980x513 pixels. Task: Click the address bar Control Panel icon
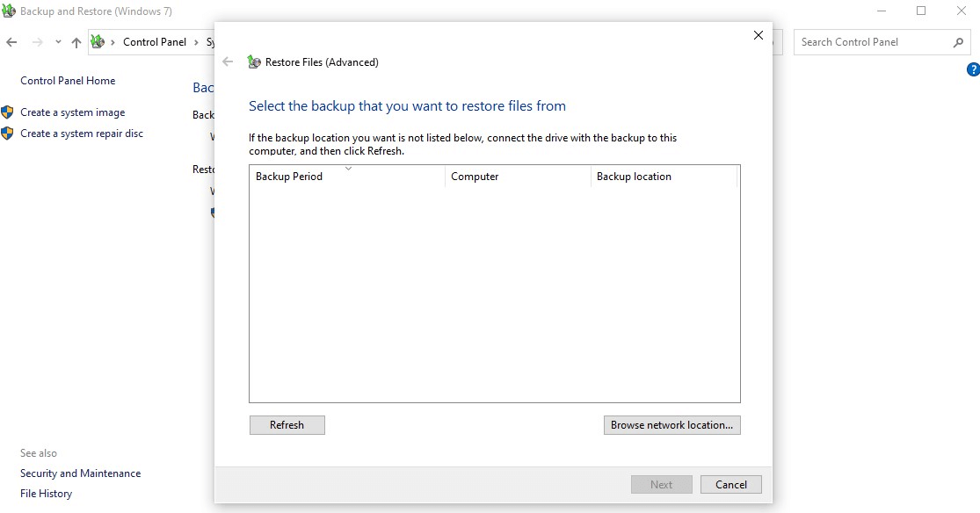[x=98, y=42]
